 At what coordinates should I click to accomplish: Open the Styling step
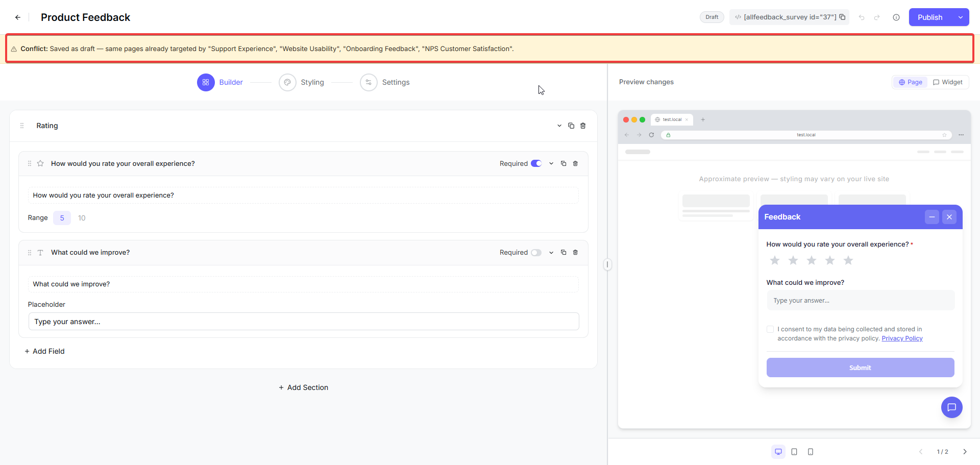(302, 82)
